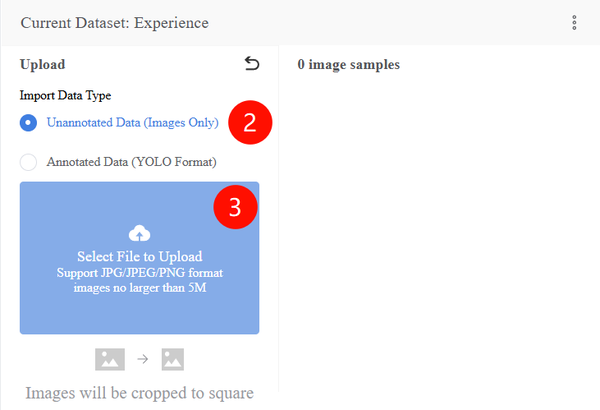This screenshot has height=410, width=600.
Task: Click the cloud upload icon
Action: pyautogui.click(x=139, y=233)
